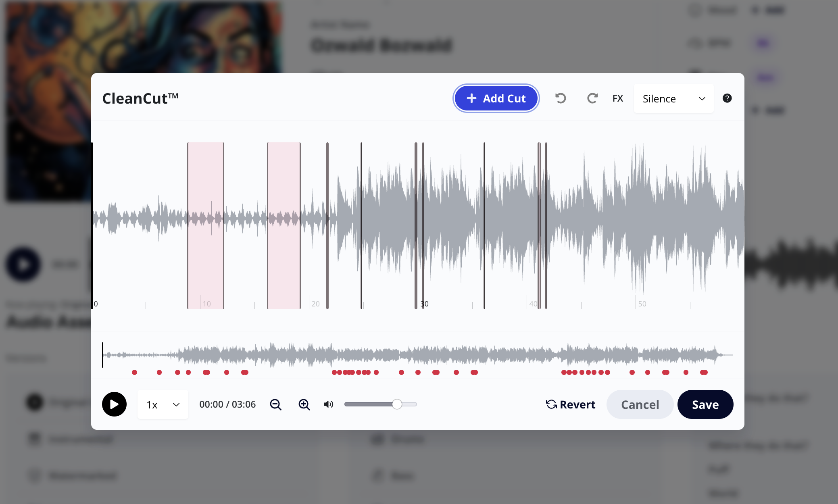Click the Revert button
838x504 pixels.
[x=570, y=404]
